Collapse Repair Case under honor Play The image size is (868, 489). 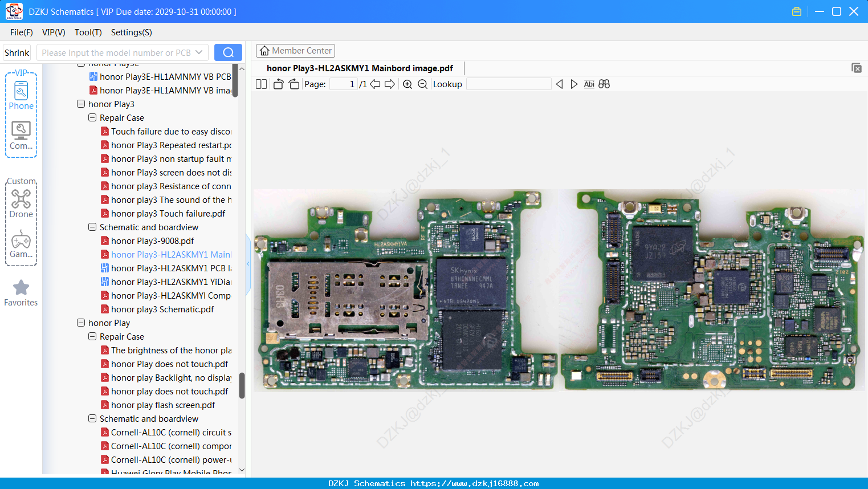point(92,337)
